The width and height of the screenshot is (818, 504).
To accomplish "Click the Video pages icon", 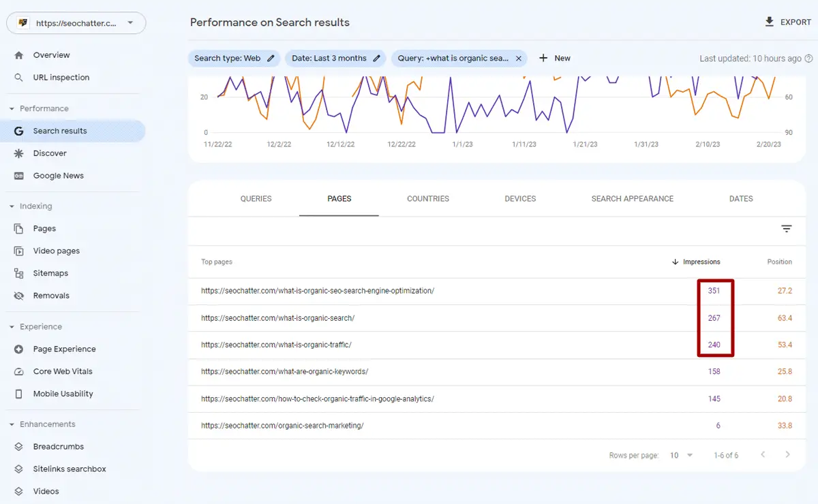I will 19,251.
